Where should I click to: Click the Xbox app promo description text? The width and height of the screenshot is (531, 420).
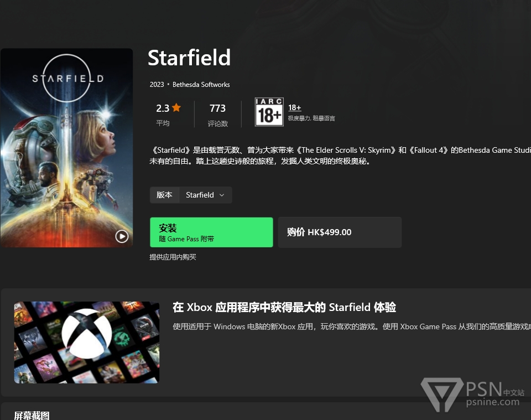click(352, 326)
